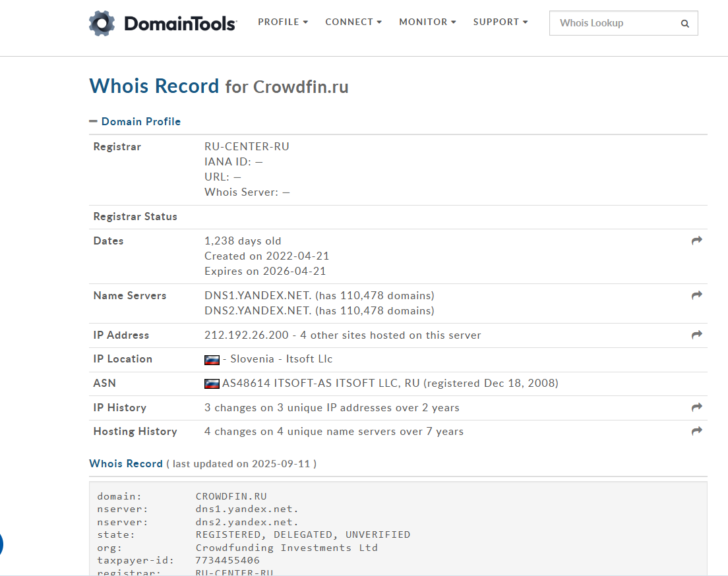Click share arrow in IP History row
728x576 pixels.
click(697, 407)
